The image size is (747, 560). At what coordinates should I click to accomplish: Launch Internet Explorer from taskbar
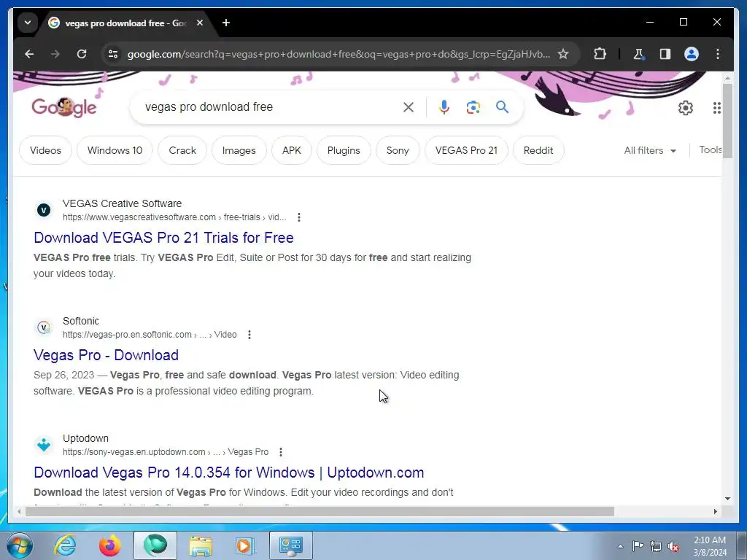(x=65, y=545)
